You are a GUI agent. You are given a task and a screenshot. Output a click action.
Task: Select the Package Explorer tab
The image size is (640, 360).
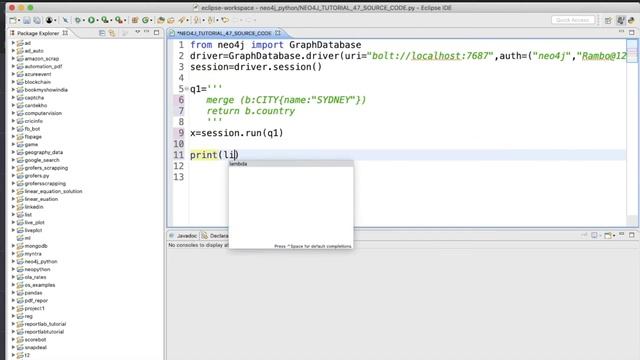tap(38, 33)
